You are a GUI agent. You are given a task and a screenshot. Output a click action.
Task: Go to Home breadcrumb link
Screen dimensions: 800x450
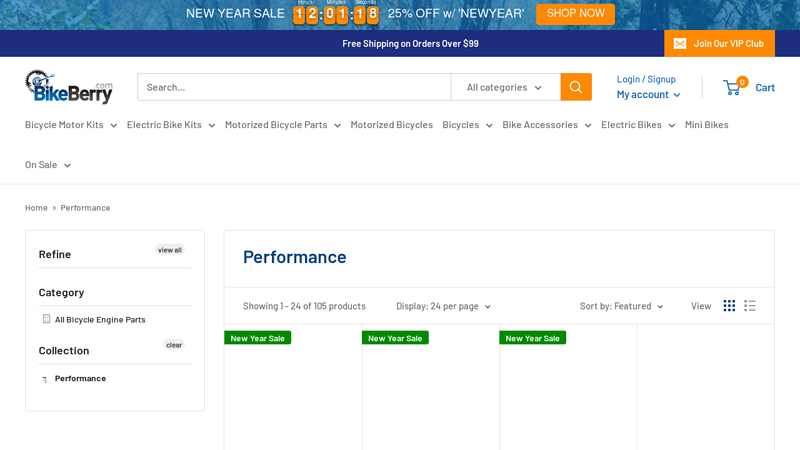[x=36, y=208]
